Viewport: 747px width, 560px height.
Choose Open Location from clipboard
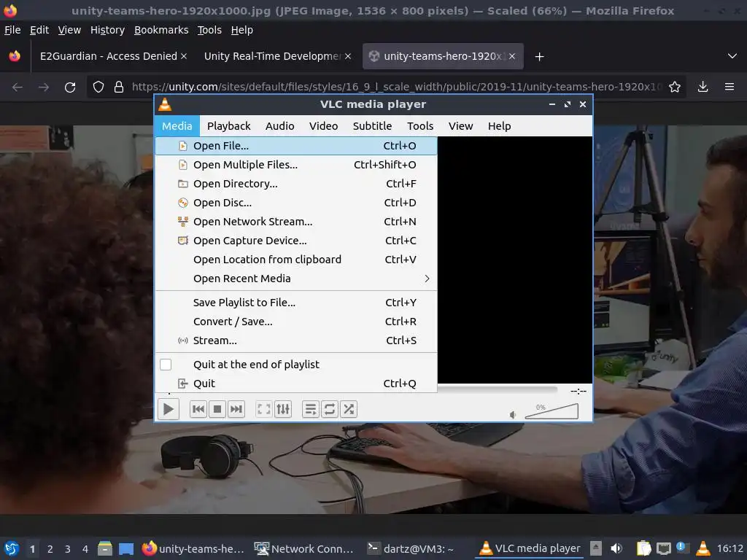pos(296,260)
